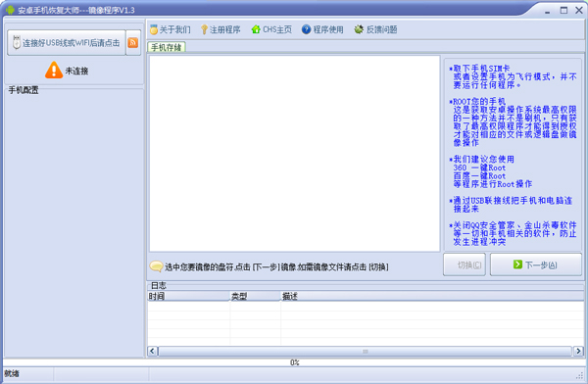Select the 手机存储 tab
This screenshot has height=384, width=588.
[167, 47]
